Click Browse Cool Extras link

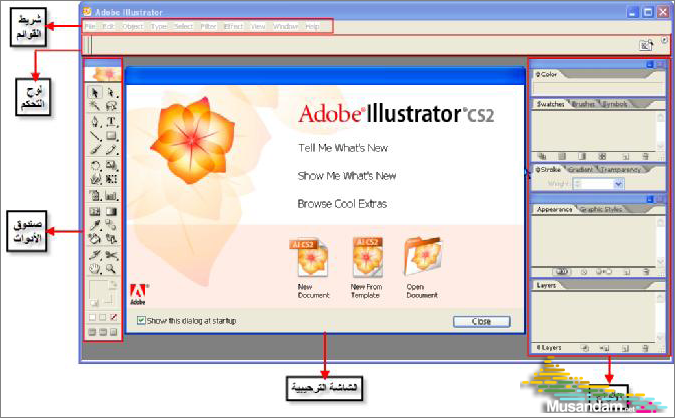(x=342, y=204)
